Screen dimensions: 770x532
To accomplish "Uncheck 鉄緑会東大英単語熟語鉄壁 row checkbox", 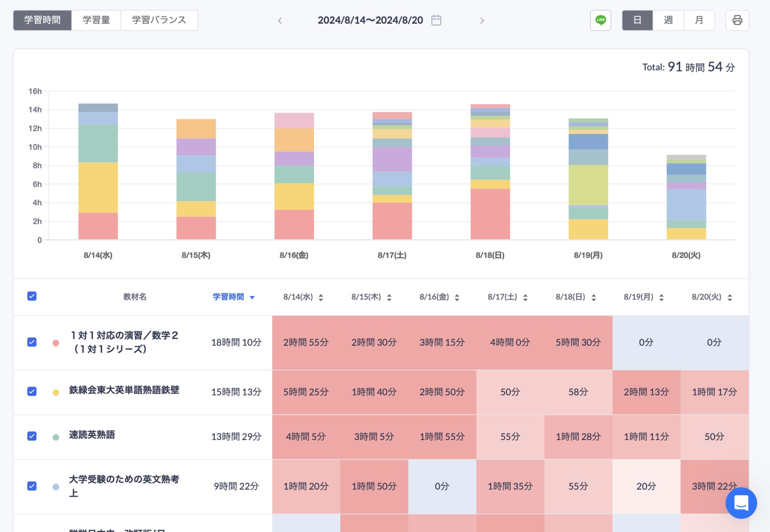I will (x=32, y=391).
